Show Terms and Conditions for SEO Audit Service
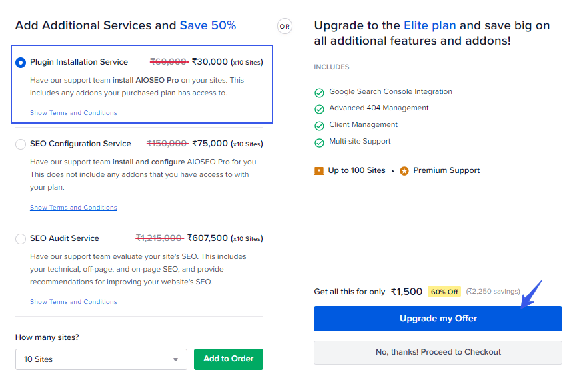This screenshot has height=392, width=577. [x=73, y=302]
